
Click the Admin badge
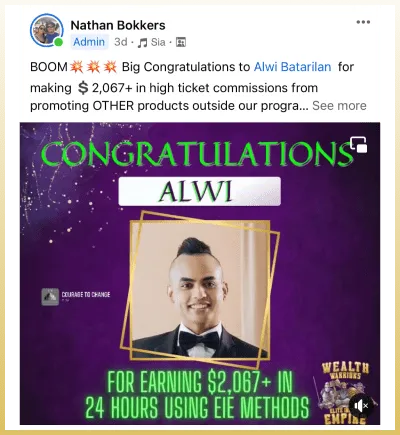point(89,42)
